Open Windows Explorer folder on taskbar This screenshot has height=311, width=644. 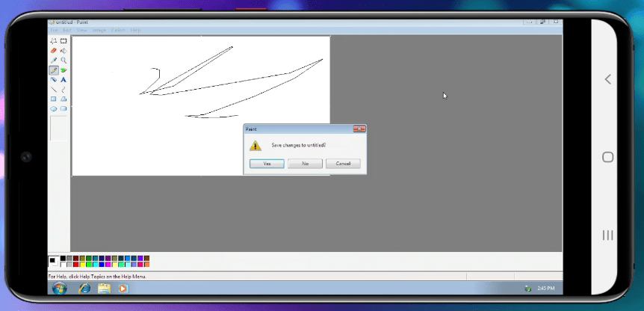[x=105, y=289]
